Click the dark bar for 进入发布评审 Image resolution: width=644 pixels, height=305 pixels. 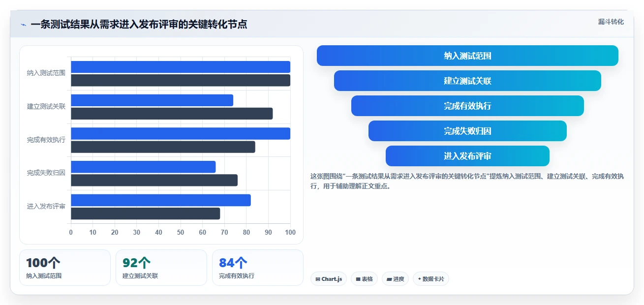(x=146, y=213)
